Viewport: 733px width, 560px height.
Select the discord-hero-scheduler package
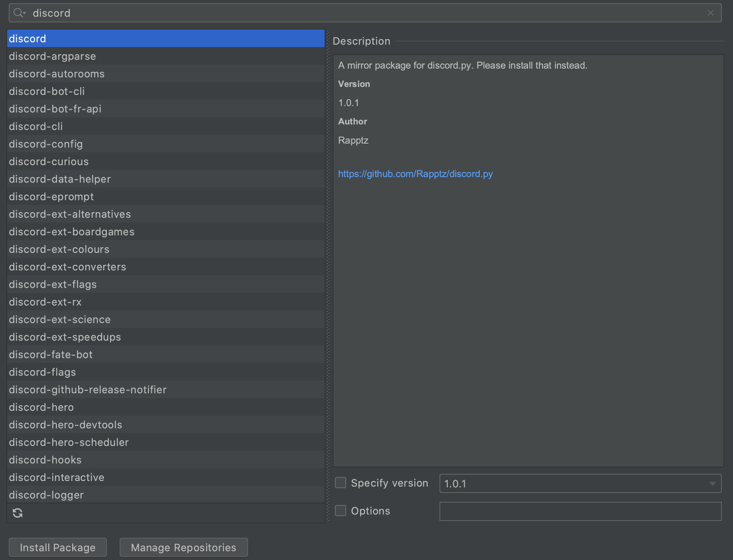(166, 442)
